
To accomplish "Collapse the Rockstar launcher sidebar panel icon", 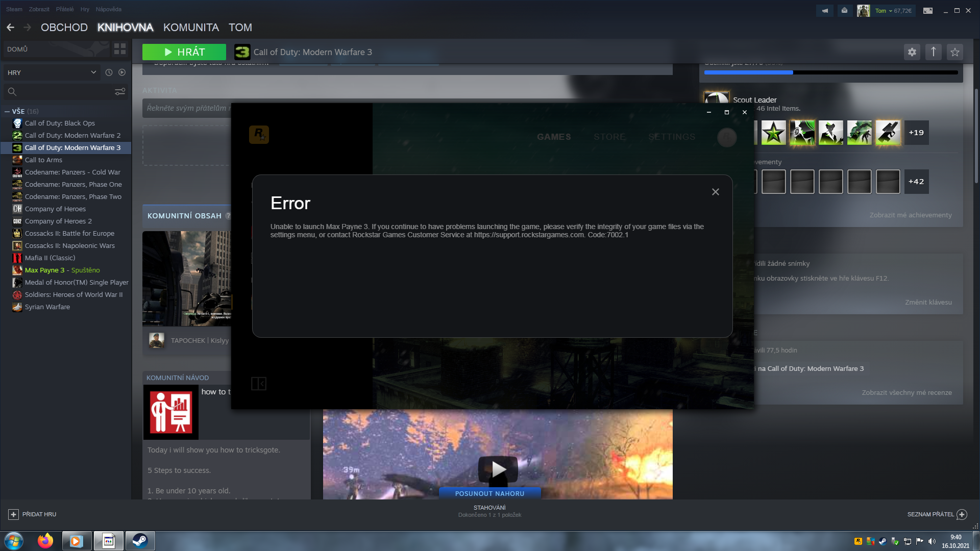I will pyautogui.click(x=259, y=384).
